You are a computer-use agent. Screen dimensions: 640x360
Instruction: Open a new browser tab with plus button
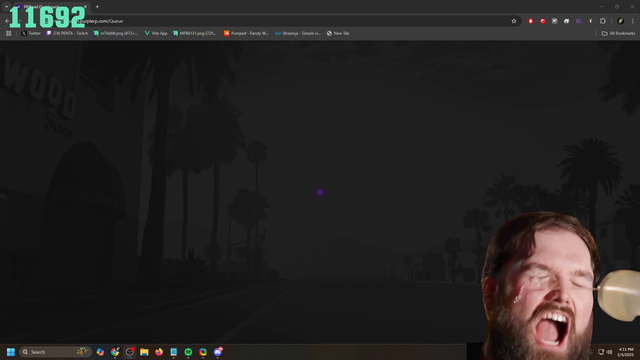tap(97, 7)
